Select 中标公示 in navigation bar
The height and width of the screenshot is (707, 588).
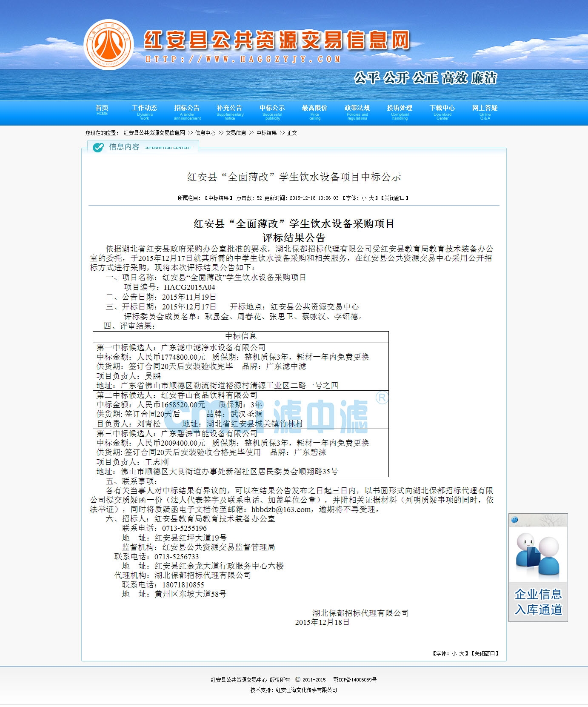[x=272, y=112]
